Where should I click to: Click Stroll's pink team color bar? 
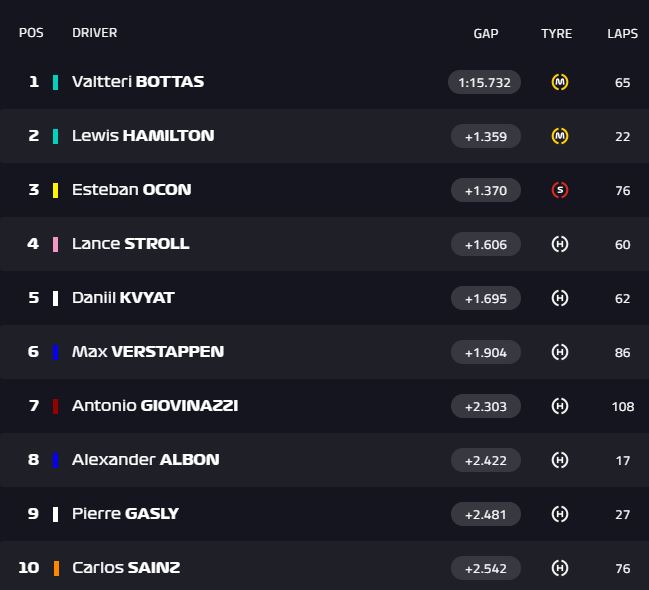coord(56,244)
